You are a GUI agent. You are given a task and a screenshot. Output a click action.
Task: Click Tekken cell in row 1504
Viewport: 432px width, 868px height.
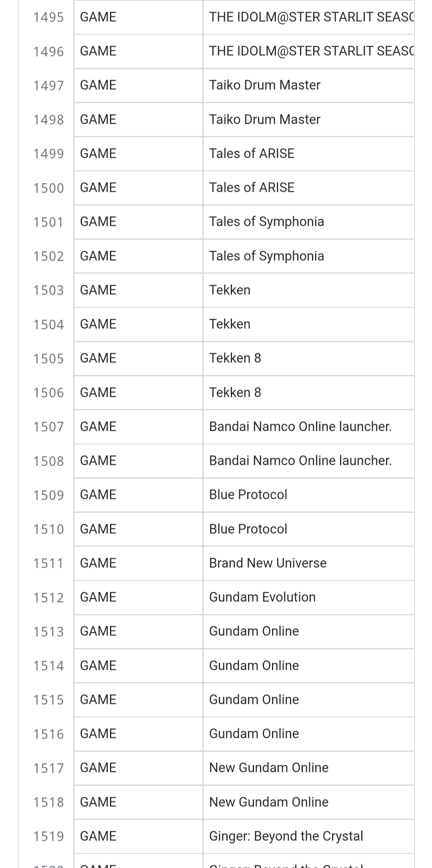pyautogui.click(x=308, y=324)
